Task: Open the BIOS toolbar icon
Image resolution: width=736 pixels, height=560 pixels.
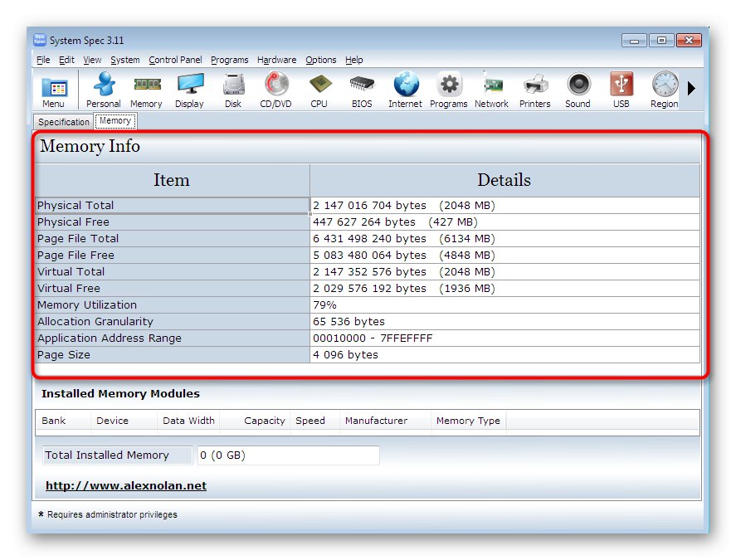Action: (x=362, y=90)
